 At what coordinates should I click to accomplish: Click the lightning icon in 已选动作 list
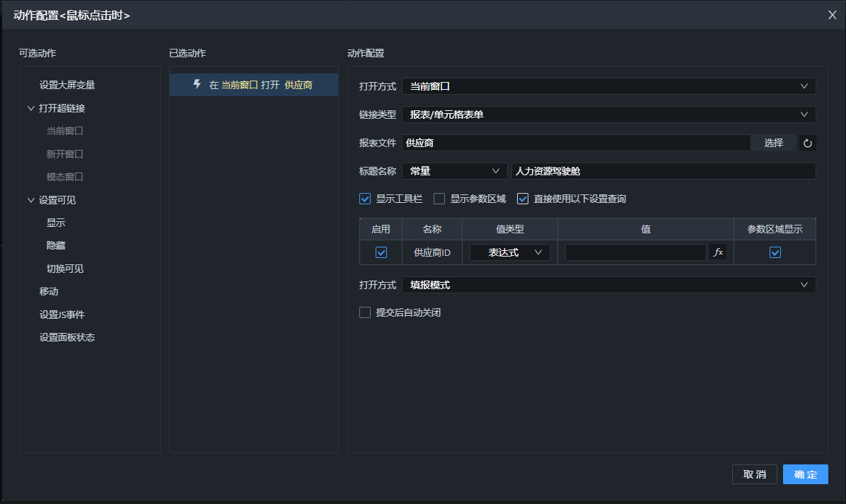click(197, 85)
